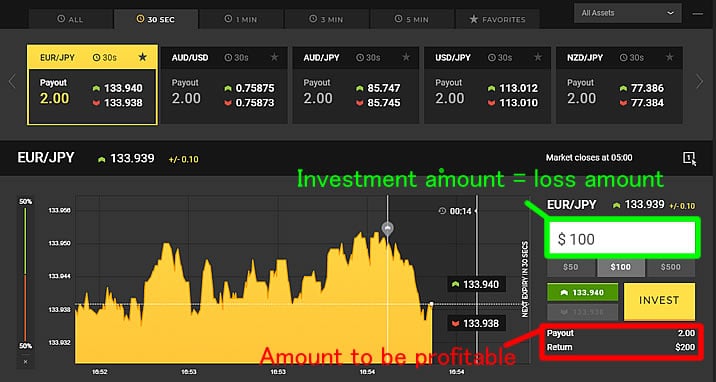Switch to the 5 MIN tab
716x382 pixels.
coord(412,19)
